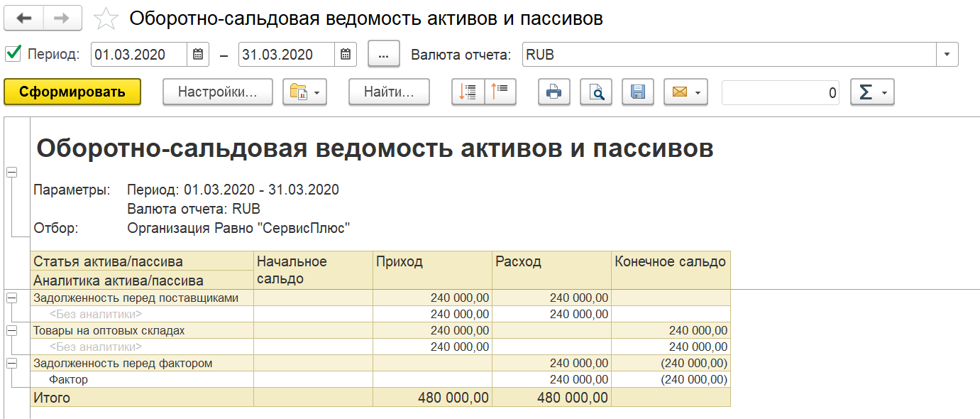Open report variants dropdown button
This screenshot has height=419, width=980.
(x=304, y=92)
